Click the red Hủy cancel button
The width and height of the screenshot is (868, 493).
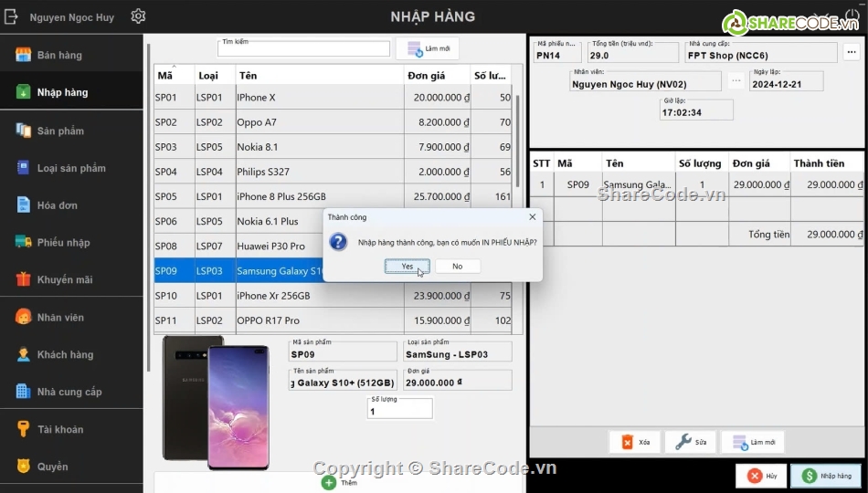761,476
